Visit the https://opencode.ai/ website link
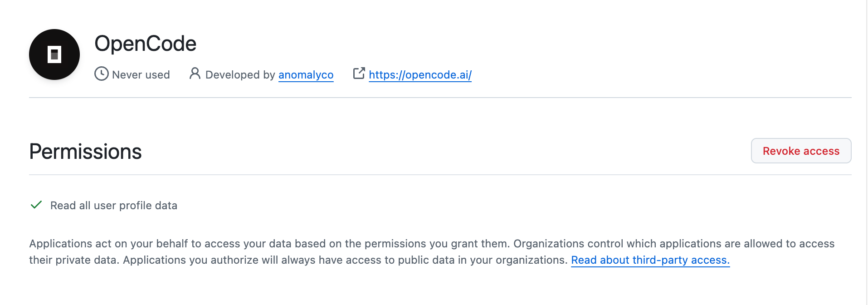Image resolution: width=868 pixels, height=305 pixels. pos(420,75)
